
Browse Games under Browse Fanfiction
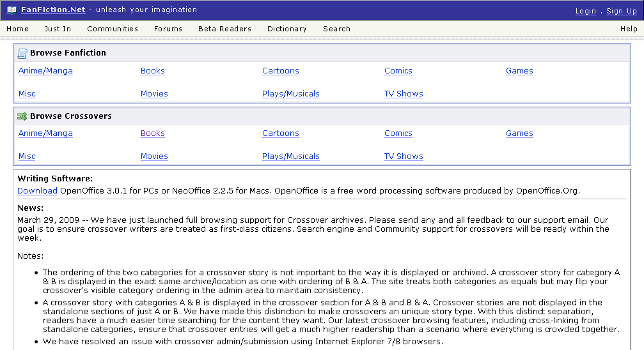(x=519, y=70)
